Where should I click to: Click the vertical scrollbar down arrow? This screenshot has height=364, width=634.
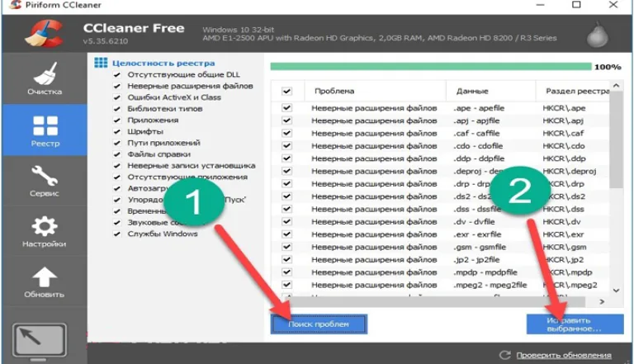pos(616,291)
